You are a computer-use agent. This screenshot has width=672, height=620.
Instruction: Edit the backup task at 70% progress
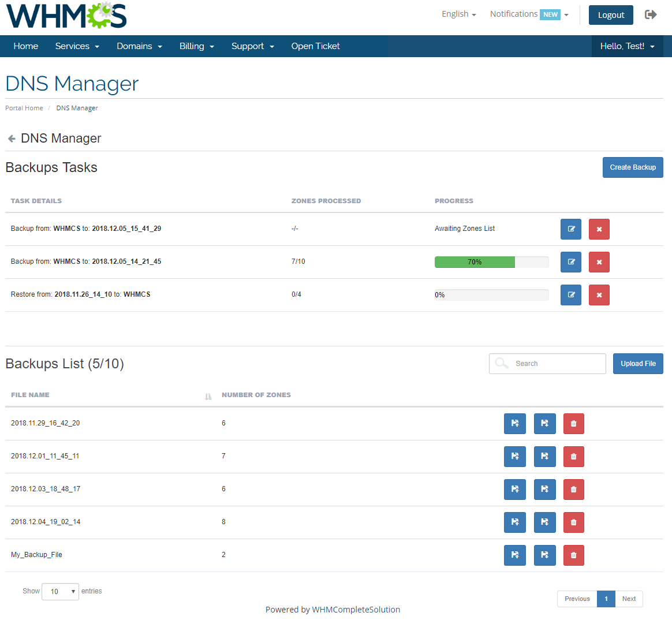[x=570, y=262]
